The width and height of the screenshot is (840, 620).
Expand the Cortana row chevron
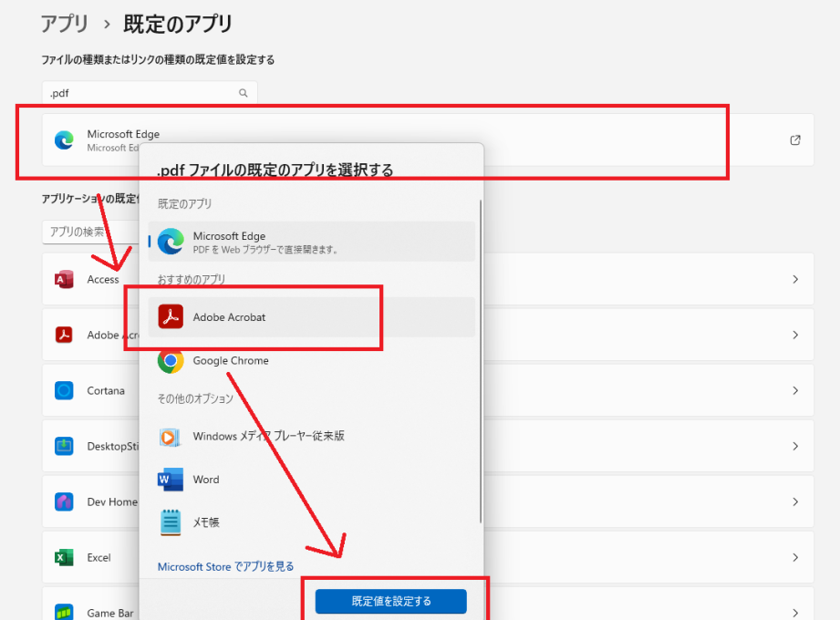tap(794, 390)
